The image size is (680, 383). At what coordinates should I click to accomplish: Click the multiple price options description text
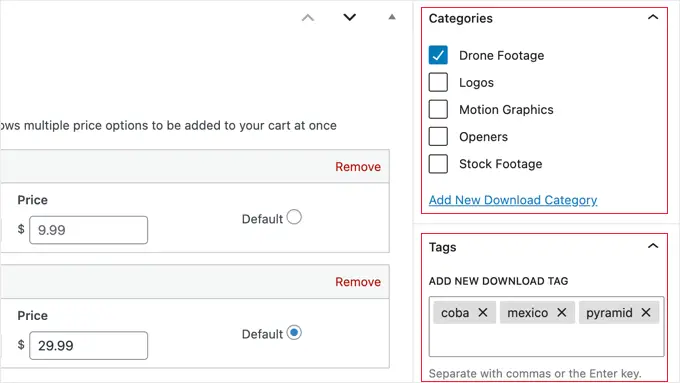168,125
